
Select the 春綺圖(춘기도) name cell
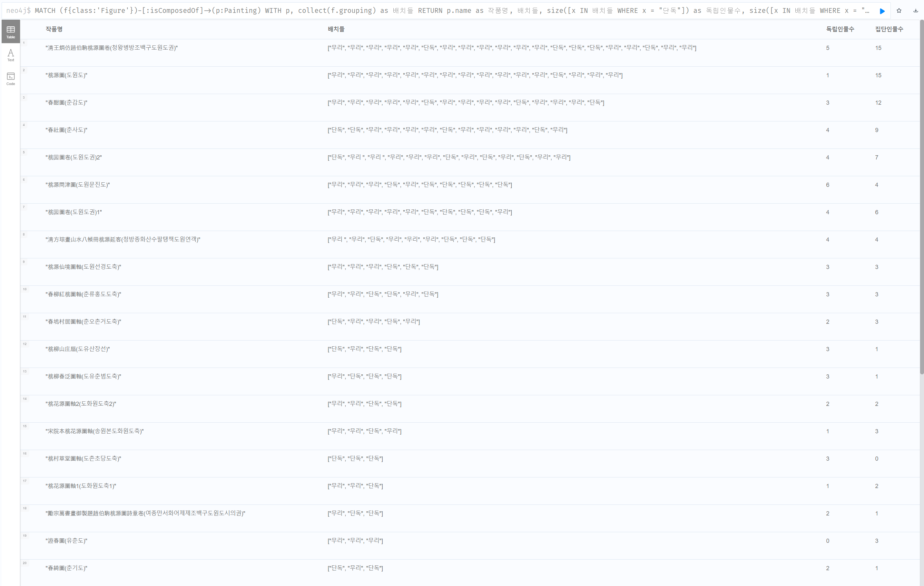pos(66,568)
